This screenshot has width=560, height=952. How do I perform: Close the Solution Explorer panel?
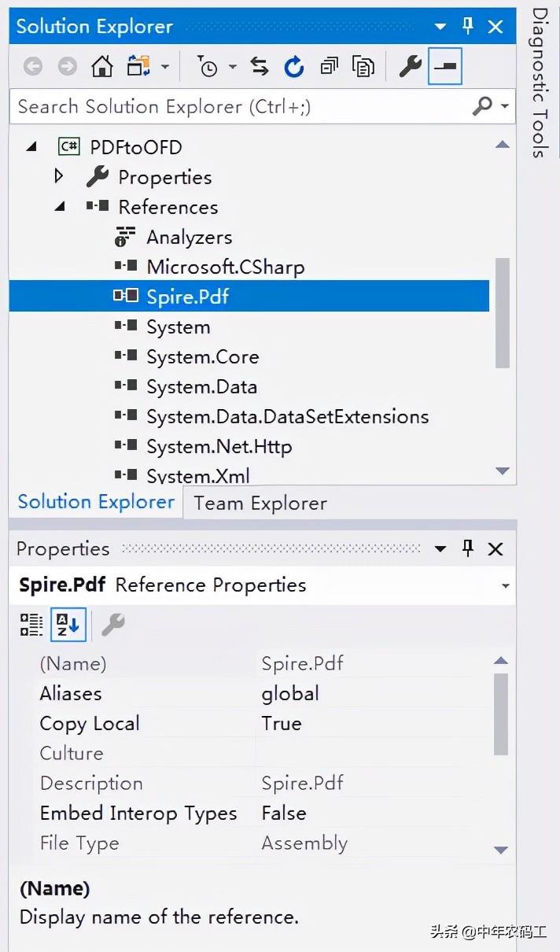[x=496, y=27]
